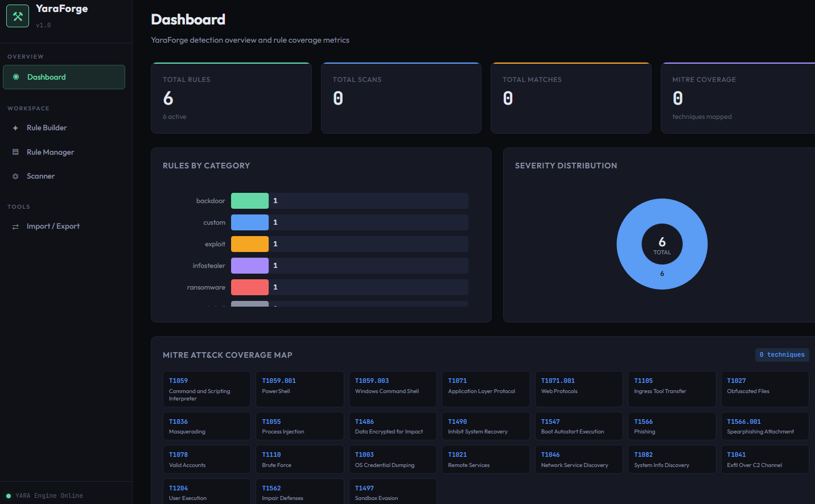This screenshot has width=815, height=504.
Task: Click the Total Rules stat card
Action: click(x=231, y=98)
